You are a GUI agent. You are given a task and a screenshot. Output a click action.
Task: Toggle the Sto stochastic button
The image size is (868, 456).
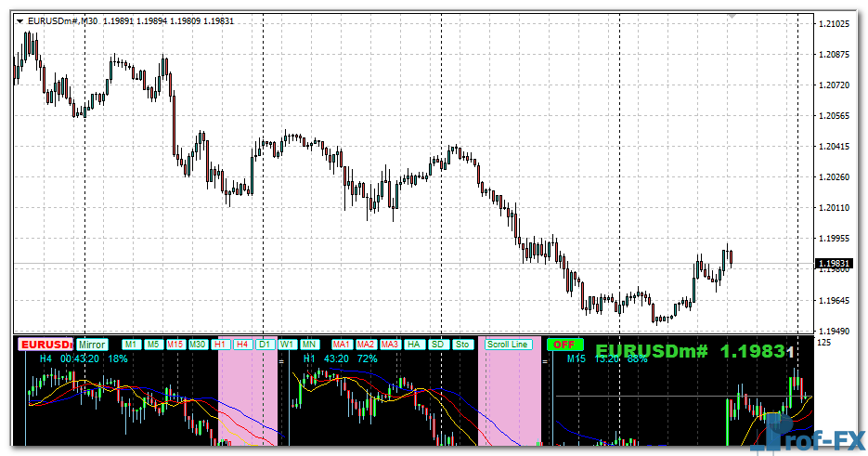click(x=461, y=345)
